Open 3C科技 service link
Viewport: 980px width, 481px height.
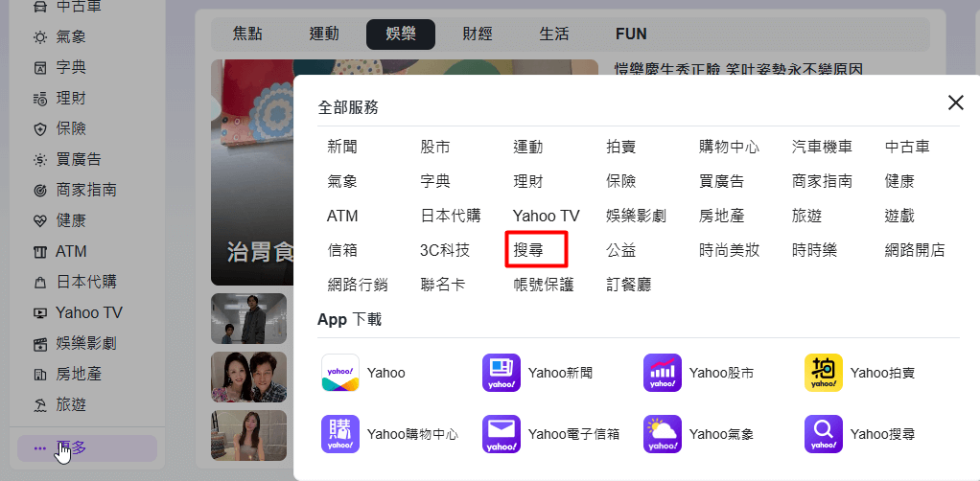point(445,251)
